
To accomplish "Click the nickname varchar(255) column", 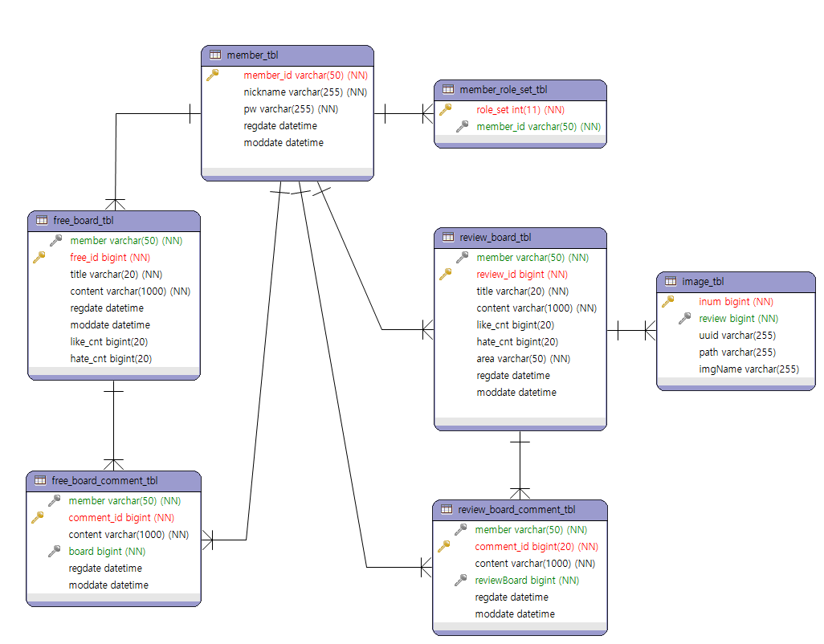I will point(305,92).
